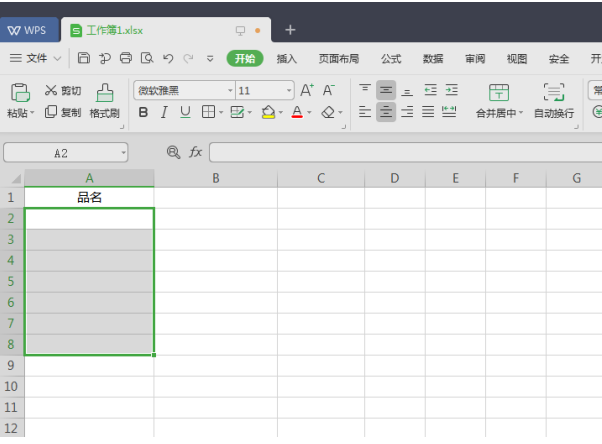Select row 9 header
The image size is (602, 444).
coord(12,365)
